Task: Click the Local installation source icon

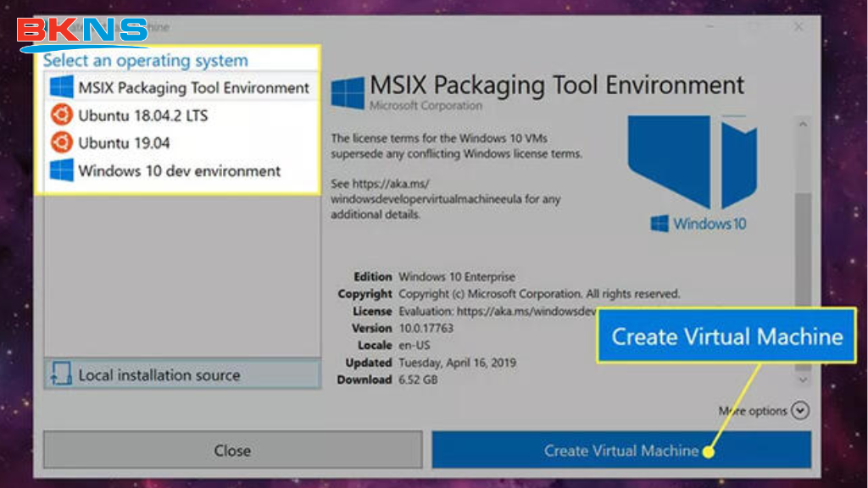Action: 61,374
